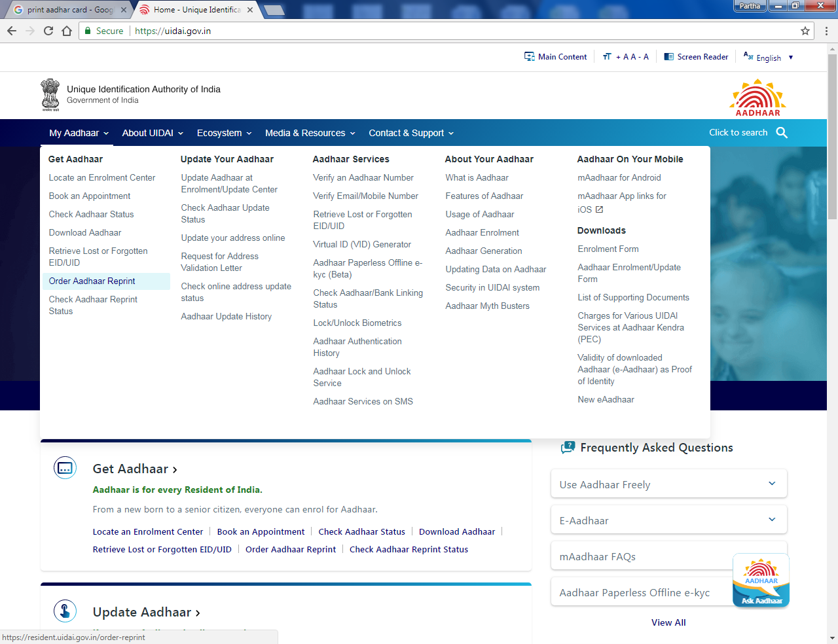
Task: Open Enrolment Form download
Action: coord(608,249)
